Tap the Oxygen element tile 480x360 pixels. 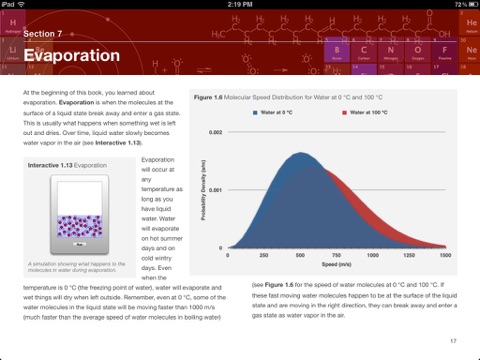click(418, 50)
